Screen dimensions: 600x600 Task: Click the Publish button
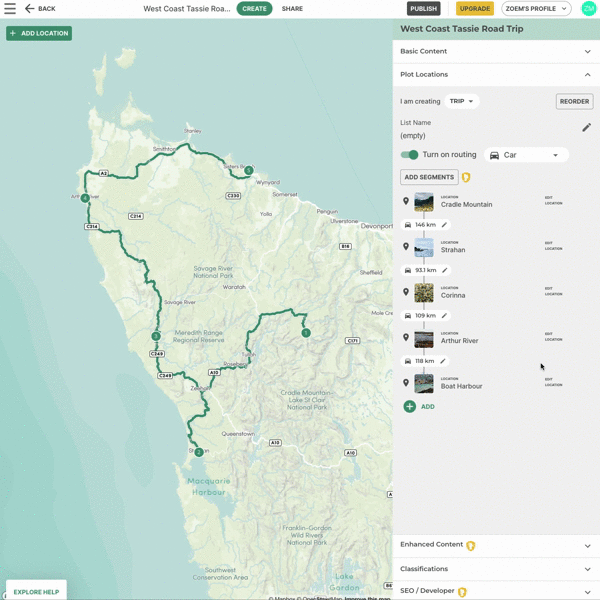424,9
